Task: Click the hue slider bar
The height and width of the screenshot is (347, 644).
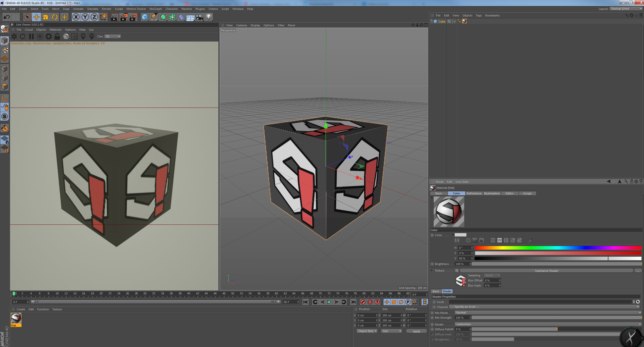Action: pos(558,248)
